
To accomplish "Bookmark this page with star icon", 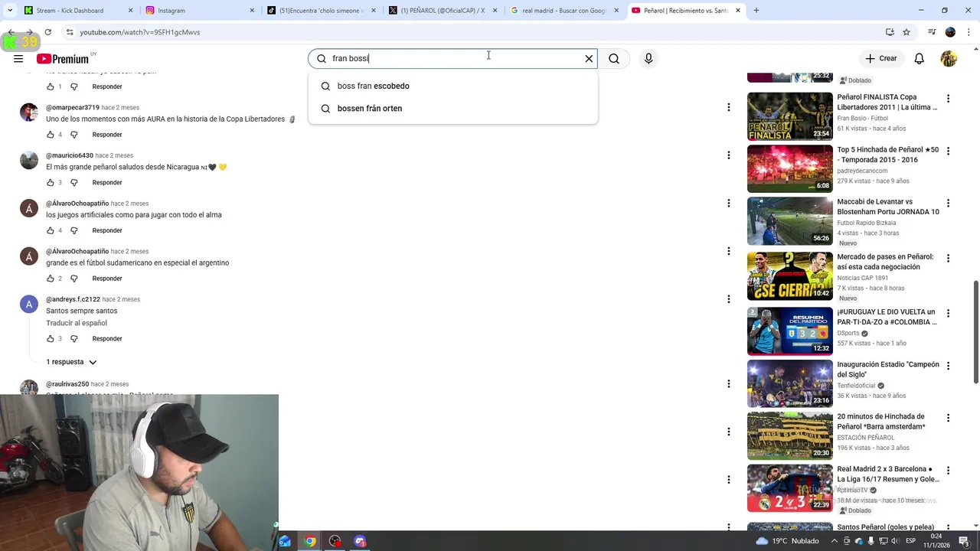I will (x=906, y=32).
